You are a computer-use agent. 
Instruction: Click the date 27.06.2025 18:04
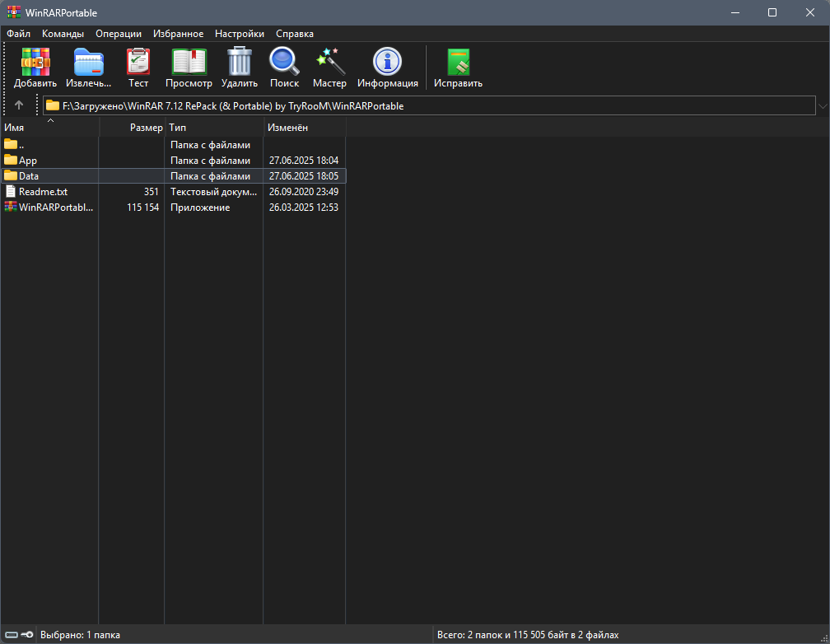pos(304,160)
